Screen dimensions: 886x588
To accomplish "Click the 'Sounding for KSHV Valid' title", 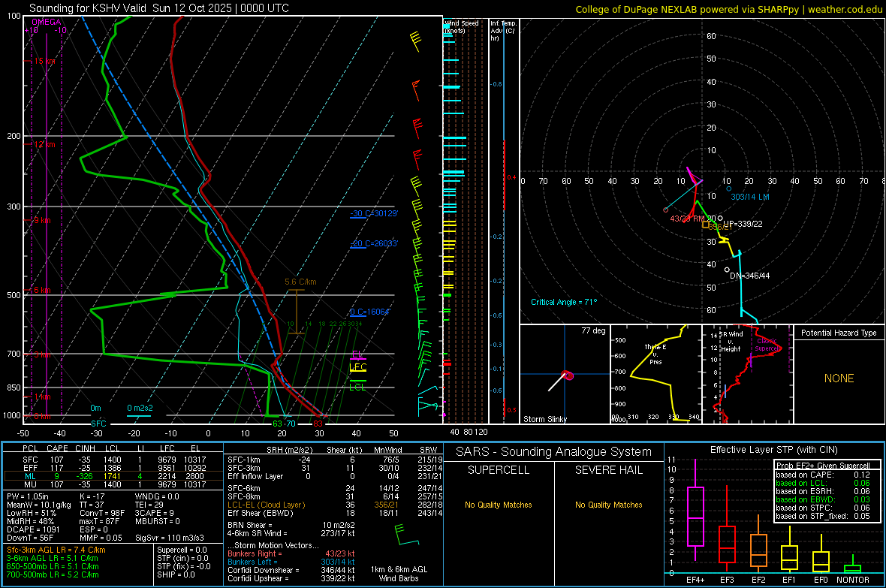I will pos(87,8).
